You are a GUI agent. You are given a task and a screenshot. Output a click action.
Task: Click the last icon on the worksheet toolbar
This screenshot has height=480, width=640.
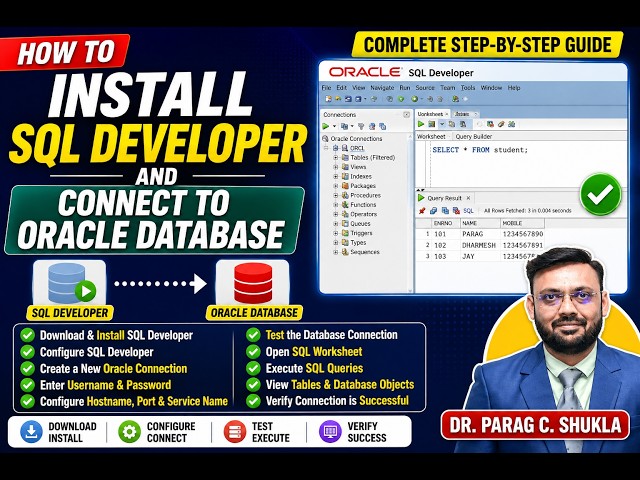tap(511, 124)
